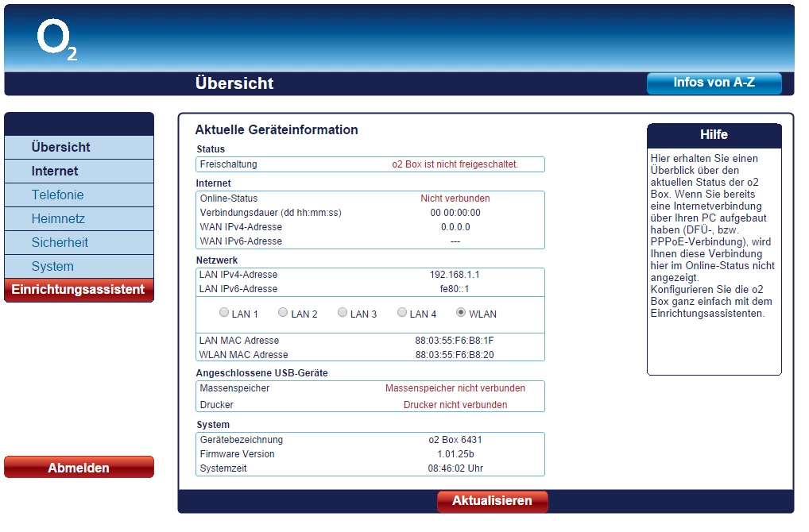Click the firmware version 1.01.25b
The height and width of the screenshot is (532, 809).
[455, 455]
